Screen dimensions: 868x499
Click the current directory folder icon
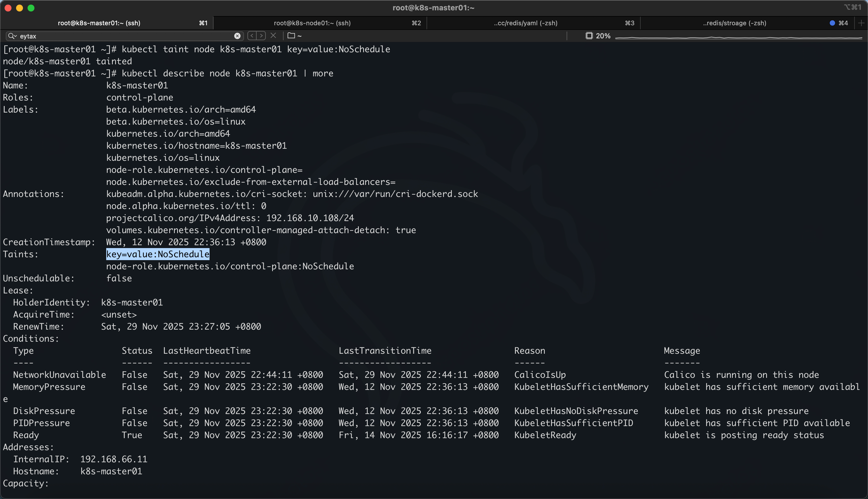pos(291,36)
